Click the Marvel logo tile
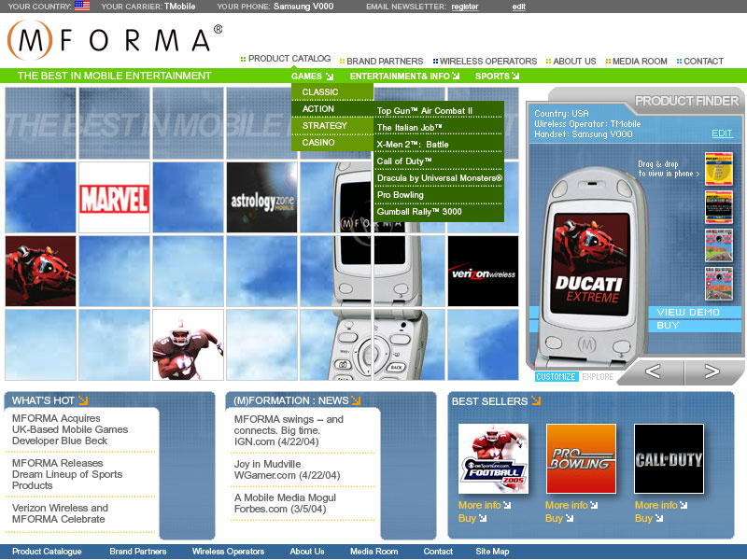Image resolution: width=747 pixels, height=560 pixels. coord(114,198)
